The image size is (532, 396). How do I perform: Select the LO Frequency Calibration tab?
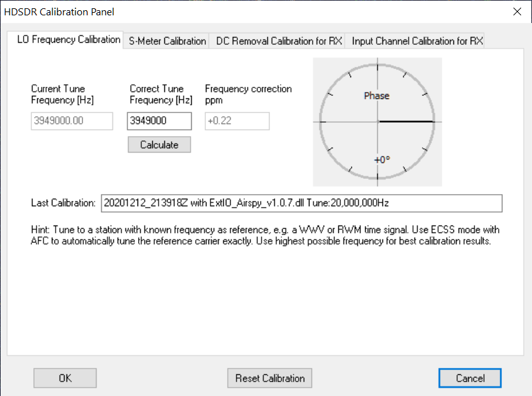tap(67, 40)
